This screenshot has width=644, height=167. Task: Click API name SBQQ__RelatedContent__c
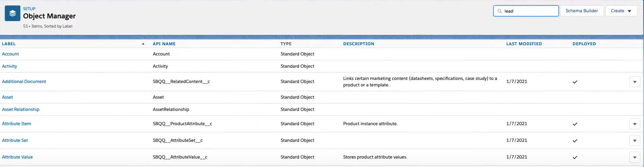[x=181, y=82]
